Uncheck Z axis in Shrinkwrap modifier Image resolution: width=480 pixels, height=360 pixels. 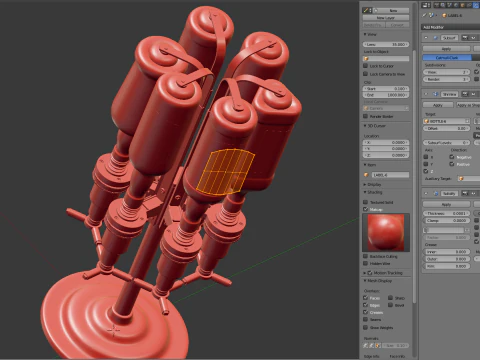pyautogui.click(x=426, y=171)
